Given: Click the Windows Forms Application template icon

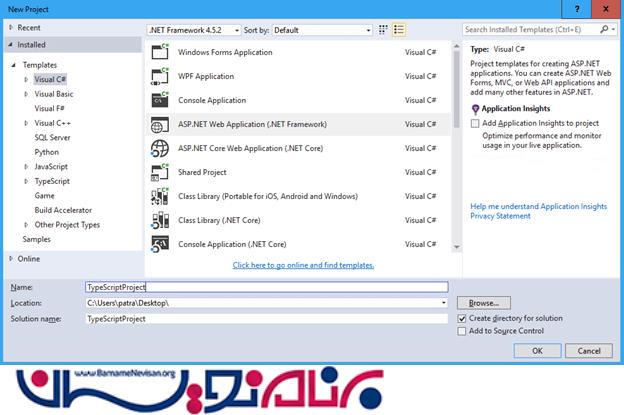Looking at the screenshot, I should (160, 52).
